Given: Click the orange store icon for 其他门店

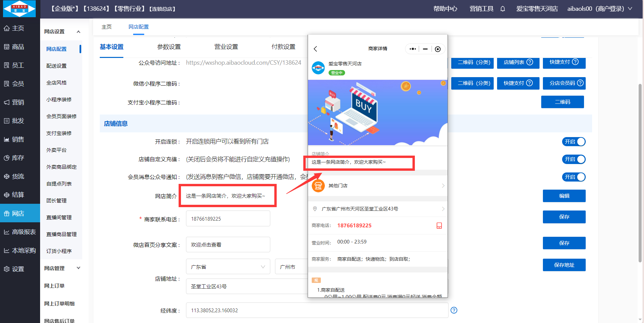Looking at the screenshot, I should click(x=318, y=186).
